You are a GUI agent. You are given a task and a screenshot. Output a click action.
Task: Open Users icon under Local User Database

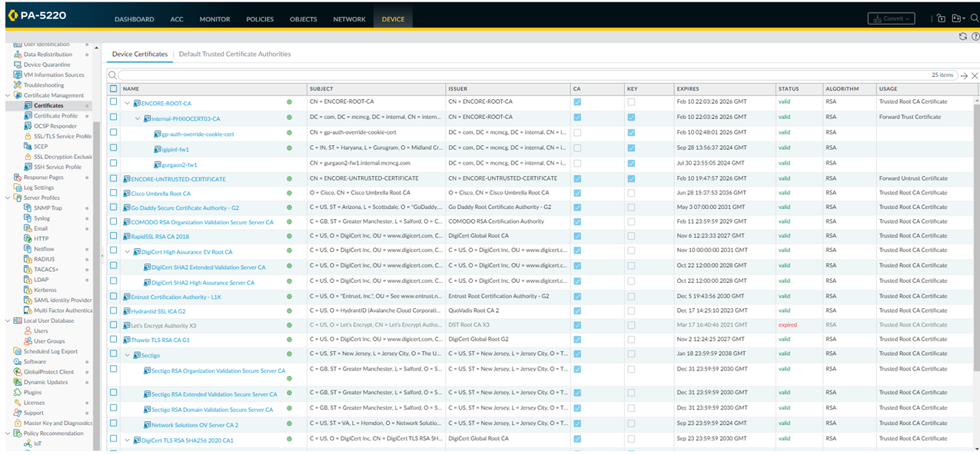point(28,331)
